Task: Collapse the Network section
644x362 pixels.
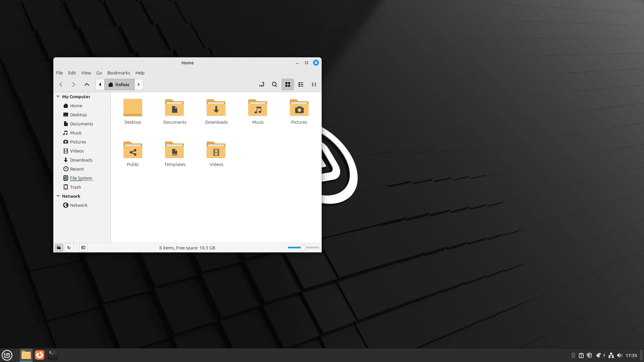Action: 58,196
